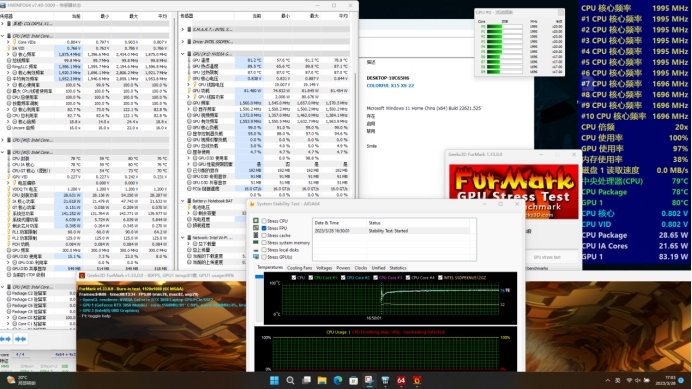This screenshot has width=692, height=389.
Task: Open Task View on the taskbar
Action: pyautogui.click(x=306, y=380)
